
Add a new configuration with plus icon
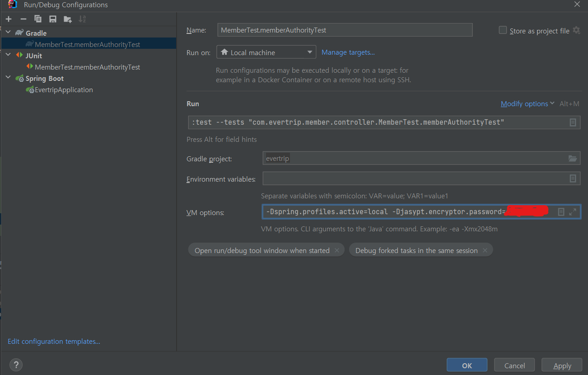tap(9, 19)
